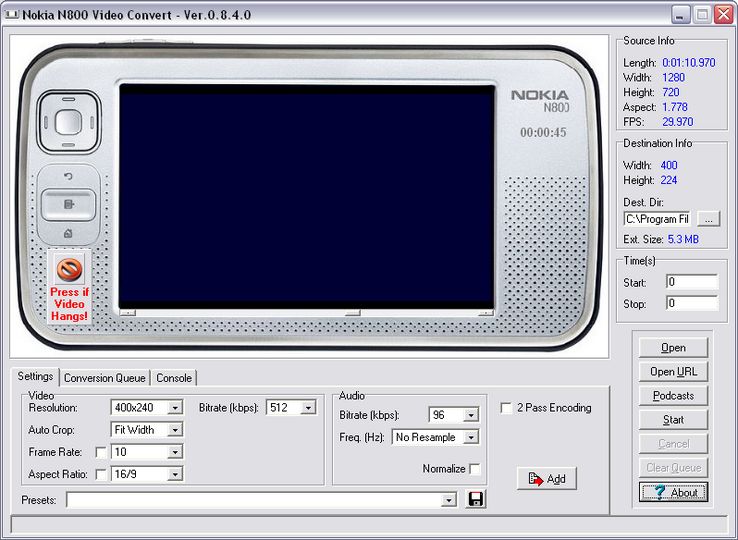
Task: Click the Ext. Size value 5.3 MB
Action: [683, 240]
